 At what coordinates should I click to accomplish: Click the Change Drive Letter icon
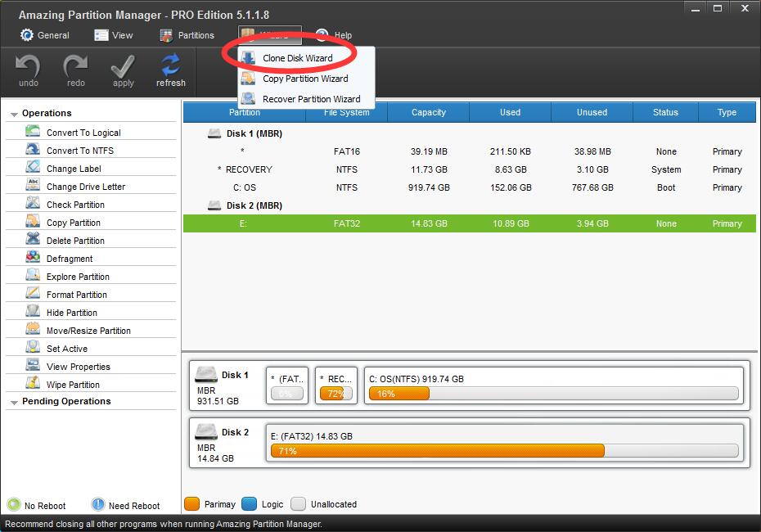(33, 185)
